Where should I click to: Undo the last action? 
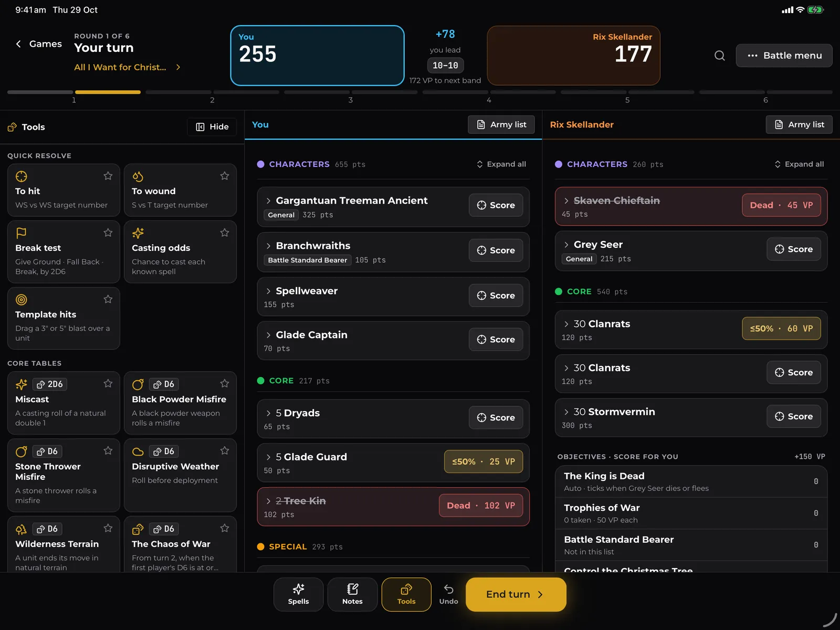tap(448, 594)
